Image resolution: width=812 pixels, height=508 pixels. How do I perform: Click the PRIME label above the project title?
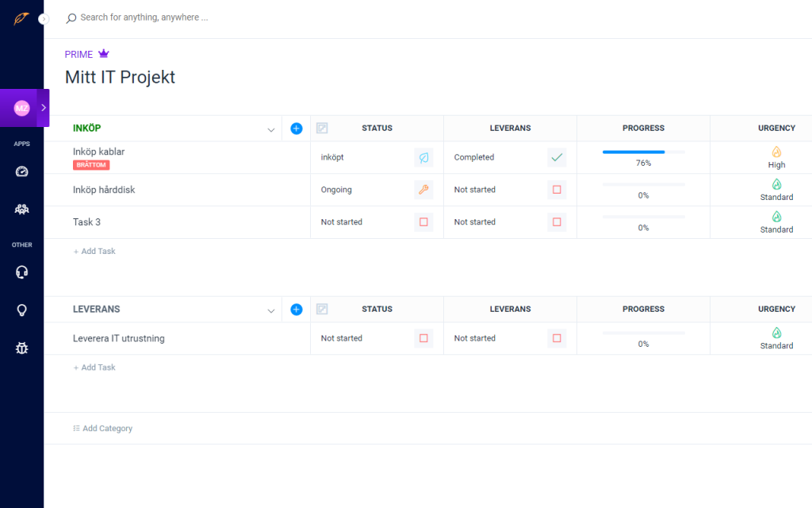point(77,54)
